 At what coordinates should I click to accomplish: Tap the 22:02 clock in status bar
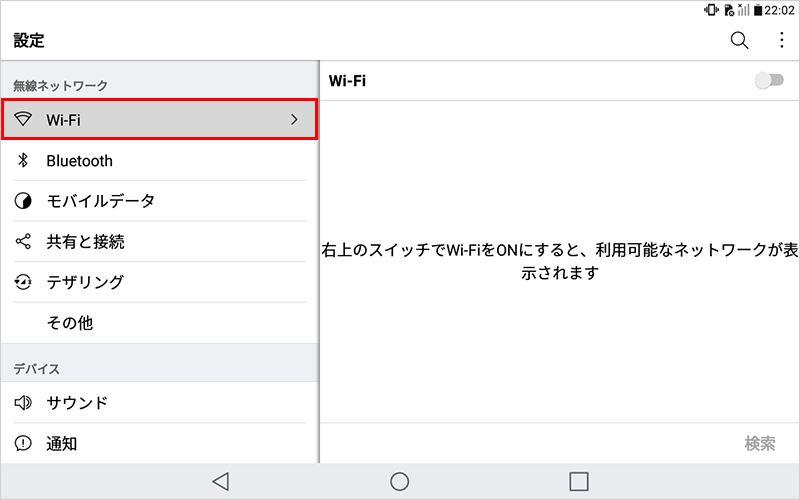779,10
